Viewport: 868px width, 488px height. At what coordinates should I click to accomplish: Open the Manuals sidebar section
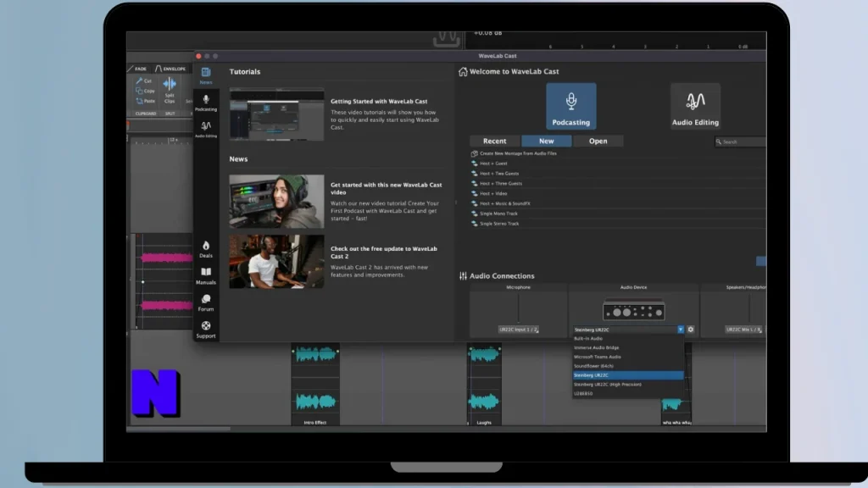[x=206, y=276]
